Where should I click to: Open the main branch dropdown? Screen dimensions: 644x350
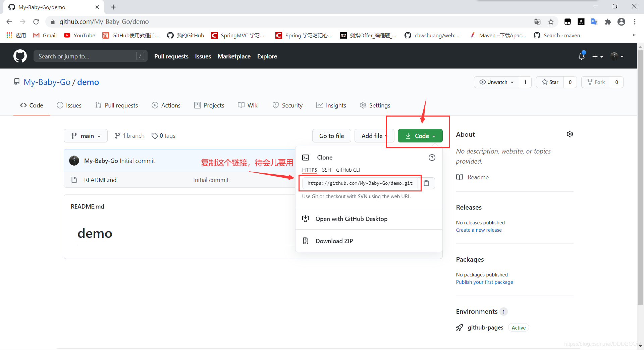point(86,136)
